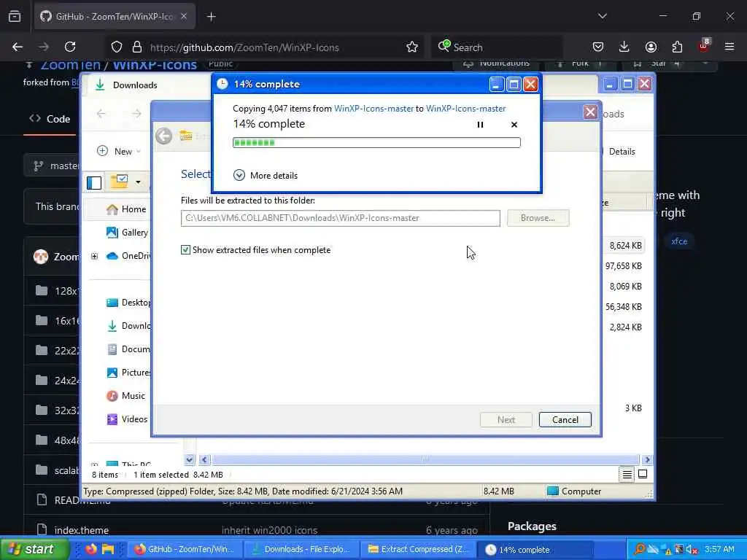Select Gallery in Explorer sidebar
The width and height of the screenshot is (747, 560).
tap(127, 233)
